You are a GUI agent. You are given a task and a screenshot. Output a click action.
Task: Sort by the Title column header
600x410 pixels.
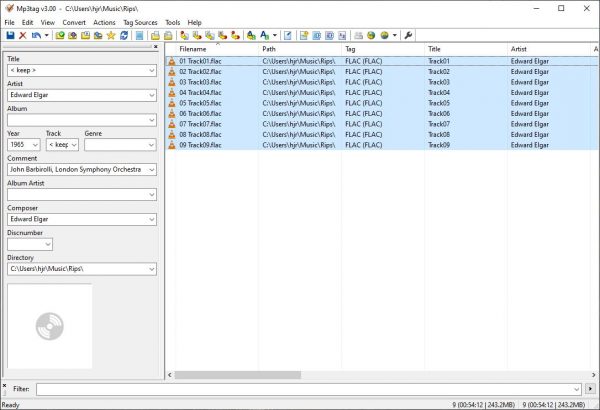466,49
